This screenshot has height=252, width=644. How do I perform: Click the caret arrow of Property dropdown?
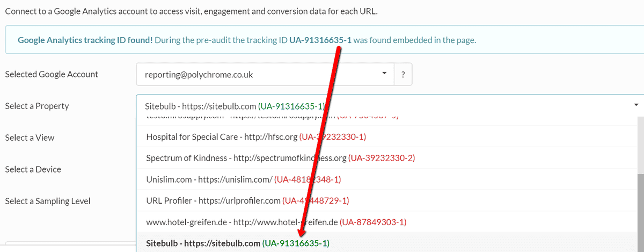[636, 105]
